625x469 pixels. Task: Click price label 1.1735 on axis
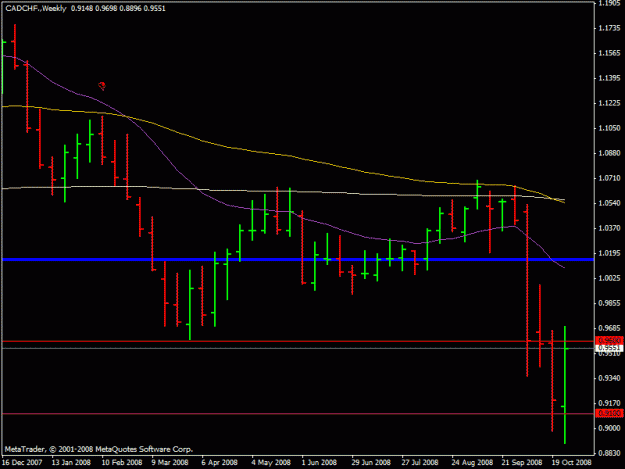[609, 28]
